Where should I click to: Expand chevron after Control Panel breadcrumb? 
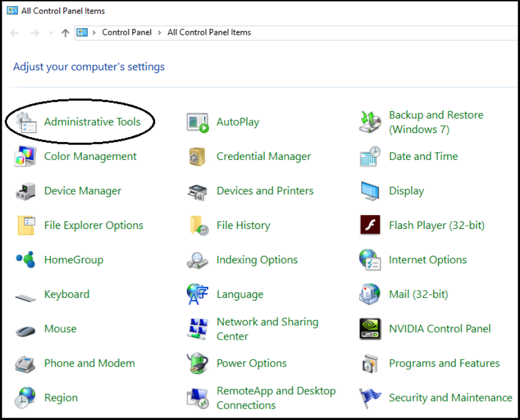159,32
